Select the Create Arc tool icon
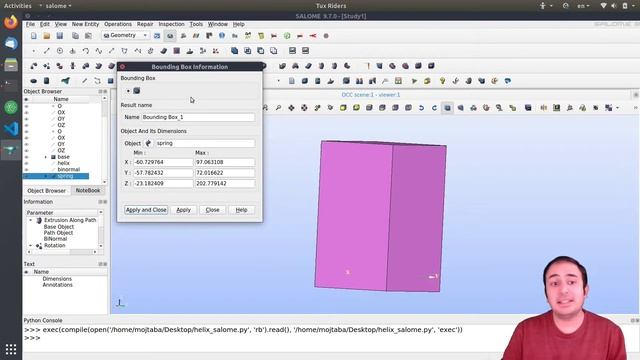Image resolution: width=640 pixels, height=360 pixels. pos(85,51)
